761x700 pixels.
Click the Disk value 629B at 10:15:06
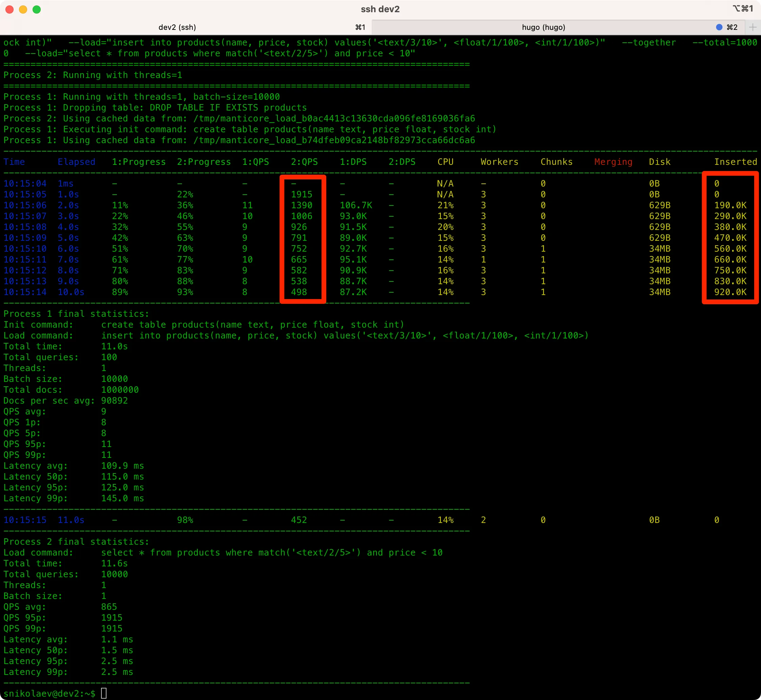pyautogui.click(x=660, y=205)
